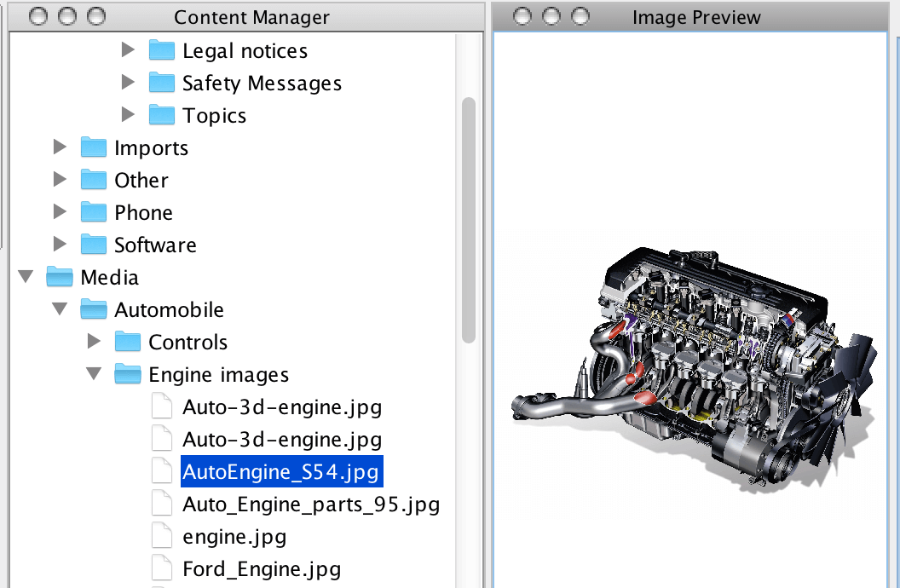Close the Image Preview window
The height and width of the screenshot is (588, 900).
[522, 16]
